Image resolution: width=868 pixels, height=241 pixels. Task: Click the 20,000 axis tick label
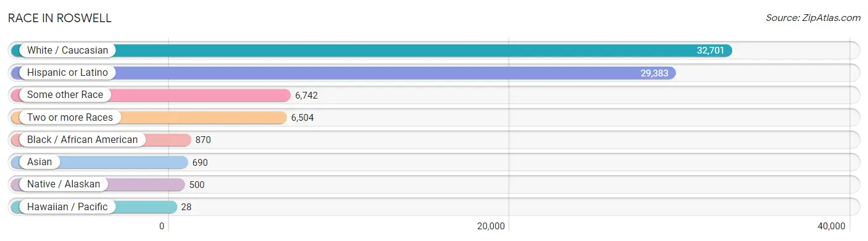coord(490,226)
